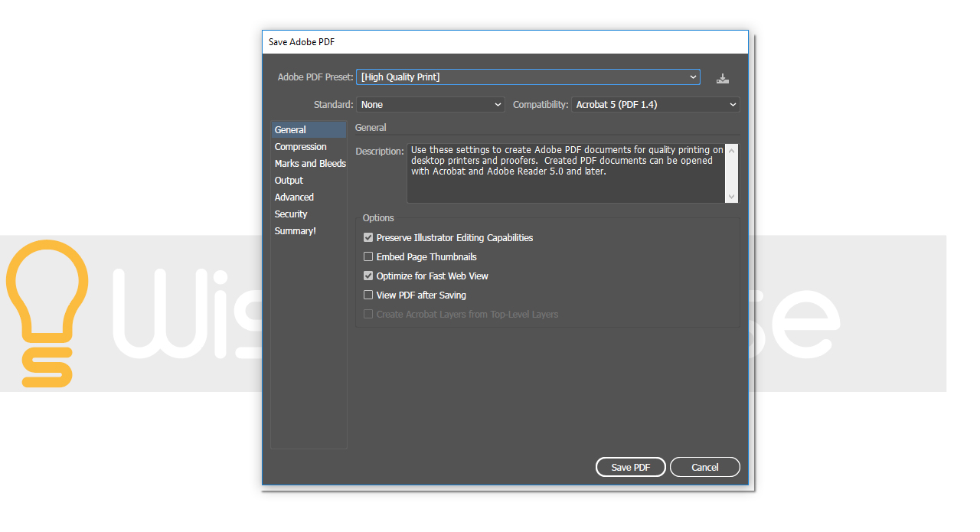The height and width of the screenshot is (532, 980).
Task: Click inside the Description text box
Action: 566,174
